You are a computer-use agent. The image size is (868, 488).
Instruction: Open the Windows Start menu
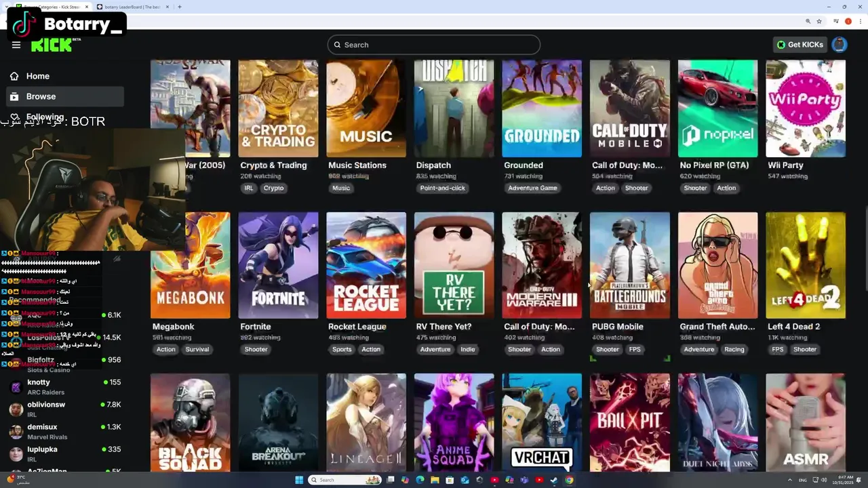(x=299, y=480)
